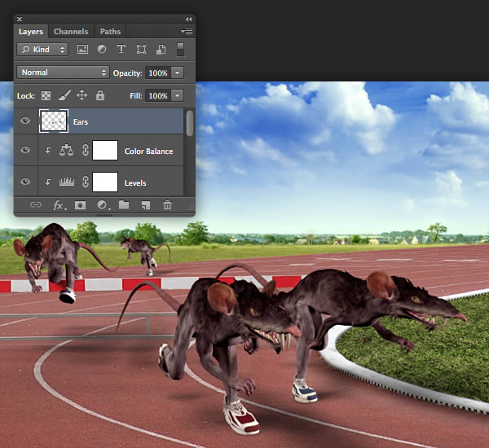Filter layers by shape layers icon
The width and height of the screenshot is (489, 448).
[x=141, y=49]
